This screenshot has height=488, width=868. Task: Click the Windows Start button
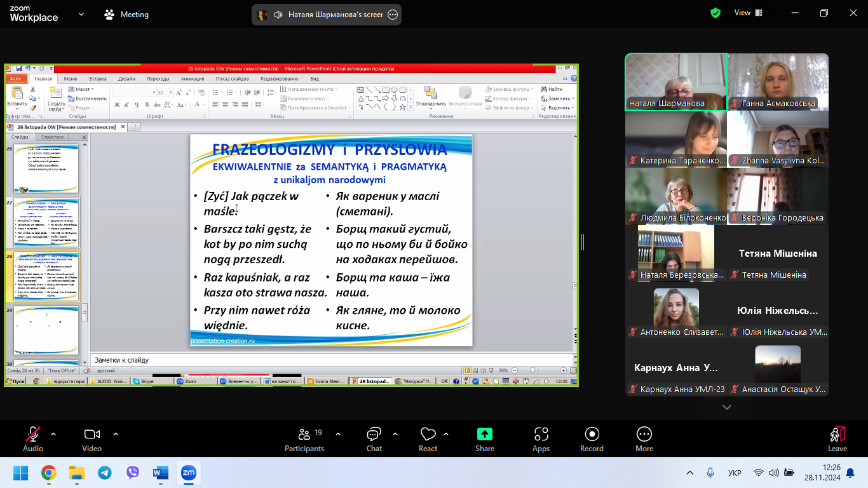click(x=21, y=473)
